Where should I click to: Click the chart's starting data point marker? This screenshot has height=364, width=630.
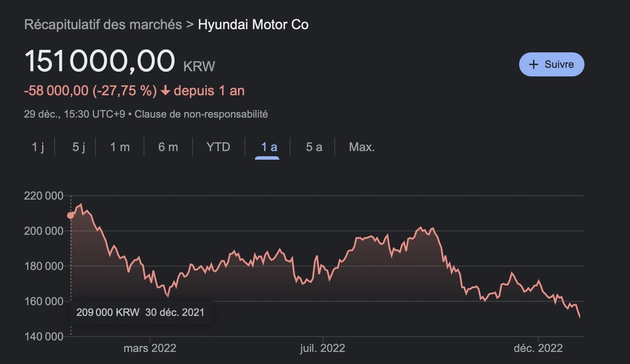(x=71, y=215)
